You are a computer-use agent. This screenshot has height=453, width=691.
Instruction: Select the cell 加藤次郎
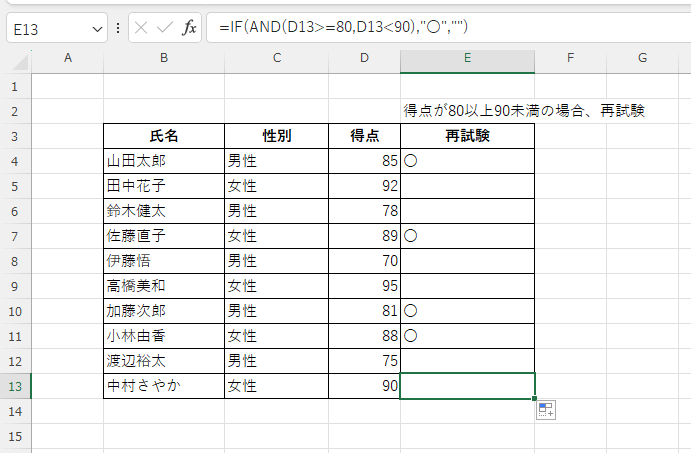tap(164, 311)
